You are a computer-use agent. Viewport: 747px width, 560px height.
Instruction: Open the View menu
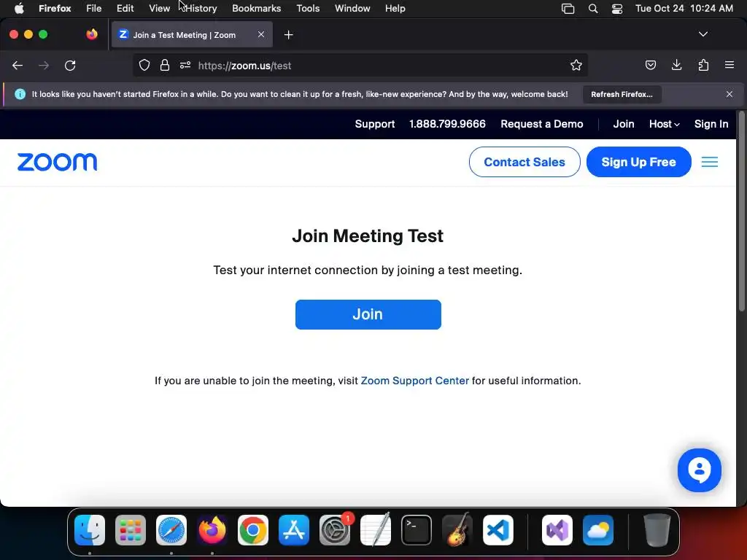[x=159, y=9]
